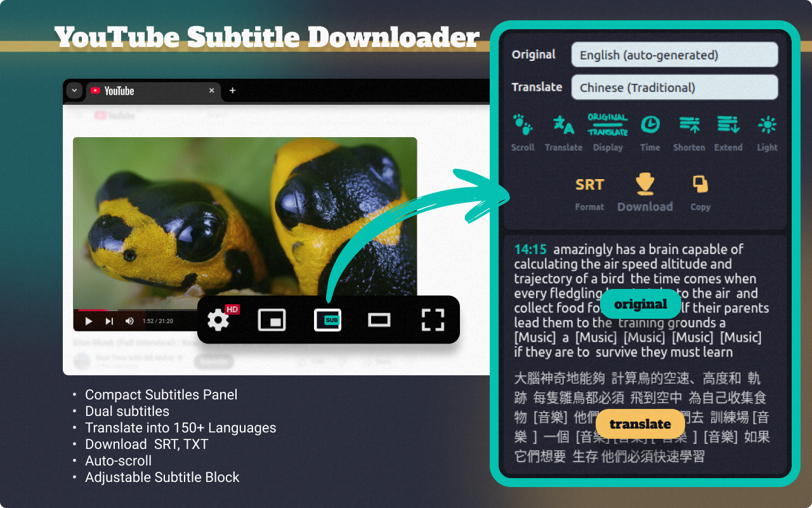Copy subtitles using the Copy icon

click(x=700, y=183)
